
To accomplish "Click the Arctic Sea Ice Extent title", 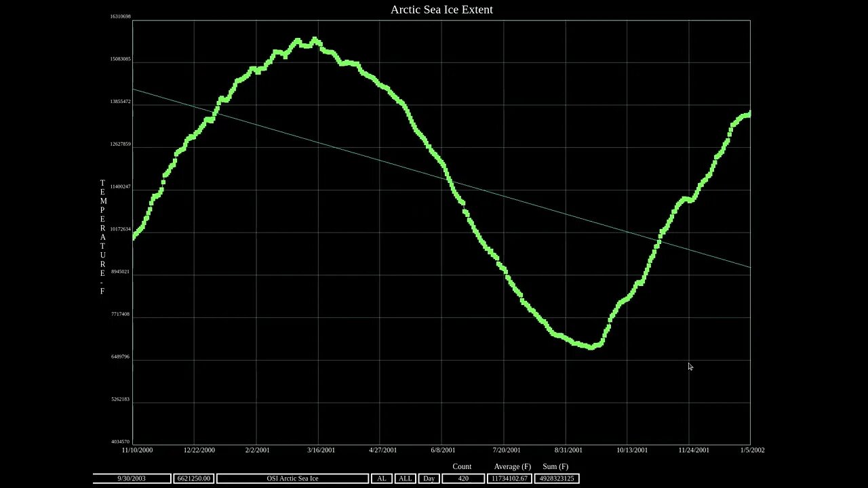I will 441,9.
